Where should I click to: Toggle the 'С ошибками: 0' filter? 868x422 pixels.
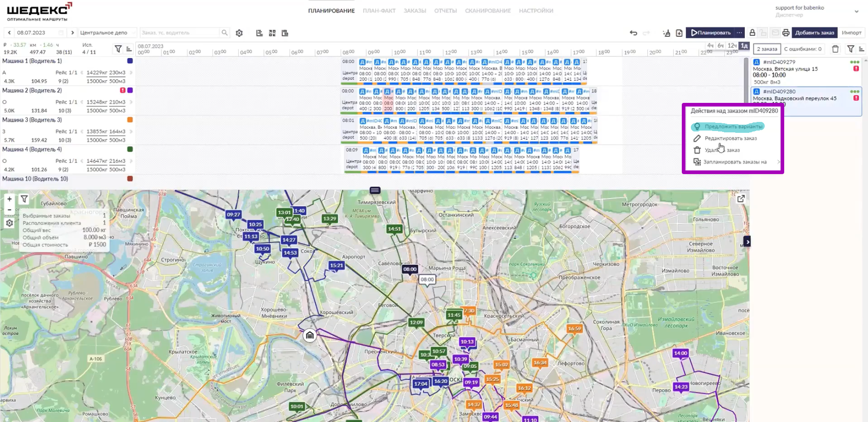click(x=802, y=49)
